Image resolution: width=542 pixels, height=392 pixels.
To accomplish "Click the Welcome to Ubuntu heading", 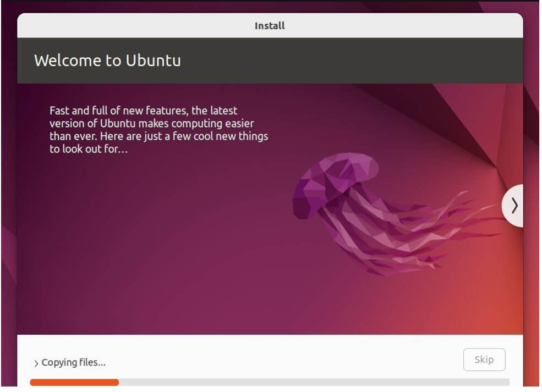I will click(107, 61).
